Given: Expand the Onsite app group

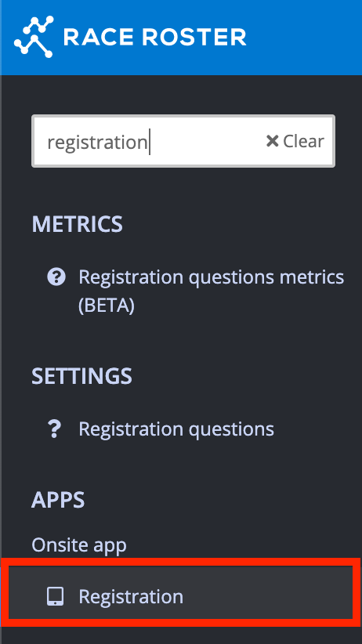Looking at the screenshot, I should [79, 546].
